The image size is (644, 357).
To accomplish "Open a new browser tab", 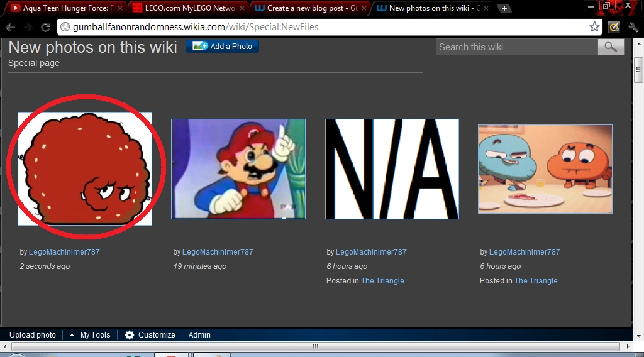I will click(x=504, y=8).
